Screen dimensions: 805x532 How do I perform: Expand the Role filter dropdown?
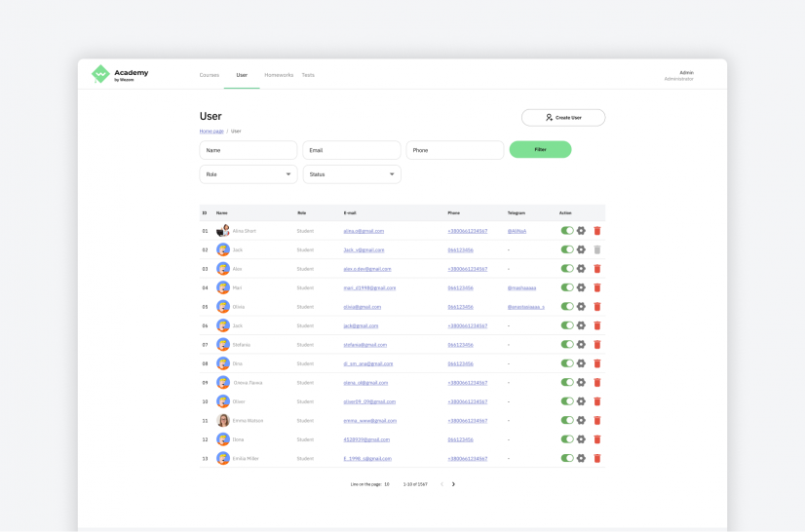(x=249, y=174)
